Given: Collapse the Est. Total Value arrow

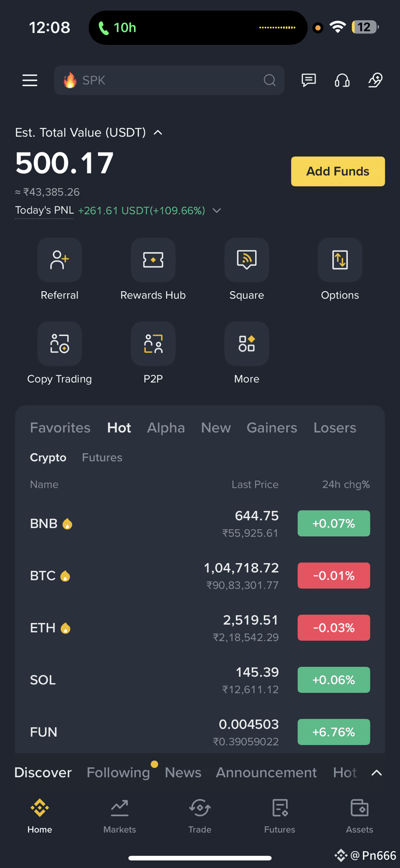Looking at the screenshot, I should click(x=158, y=132).
